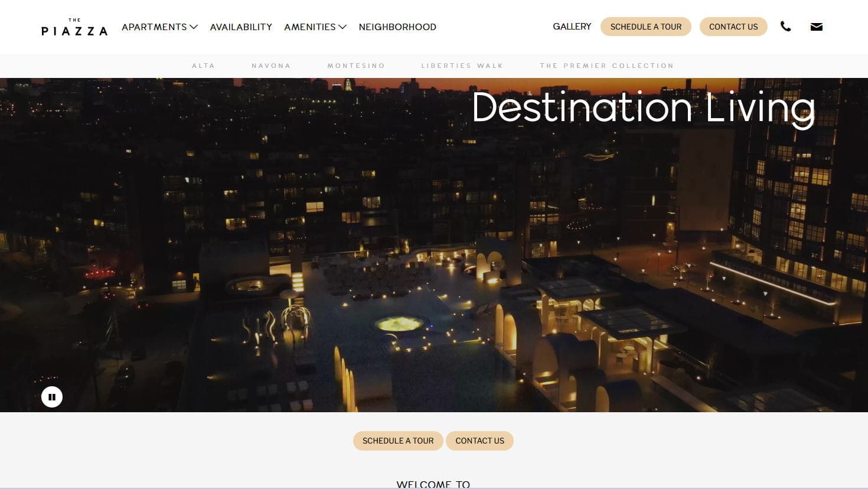Switch to the ALTA property tab

(x=203, y=66)
